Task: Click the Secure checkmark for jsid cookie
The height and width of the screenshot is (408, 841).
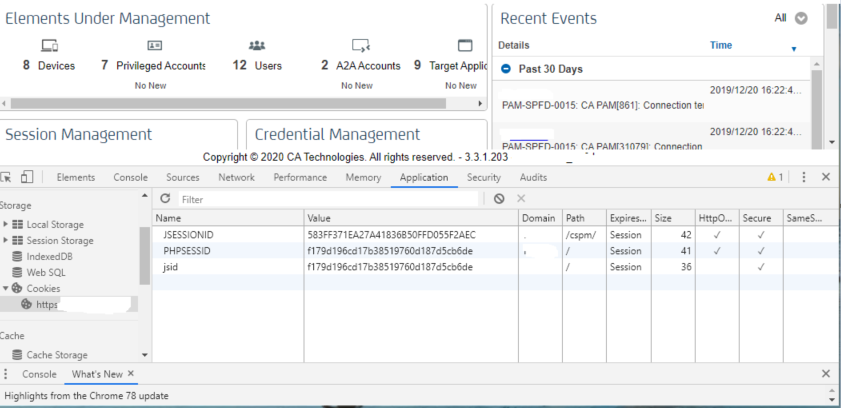Action: (761, 267)
